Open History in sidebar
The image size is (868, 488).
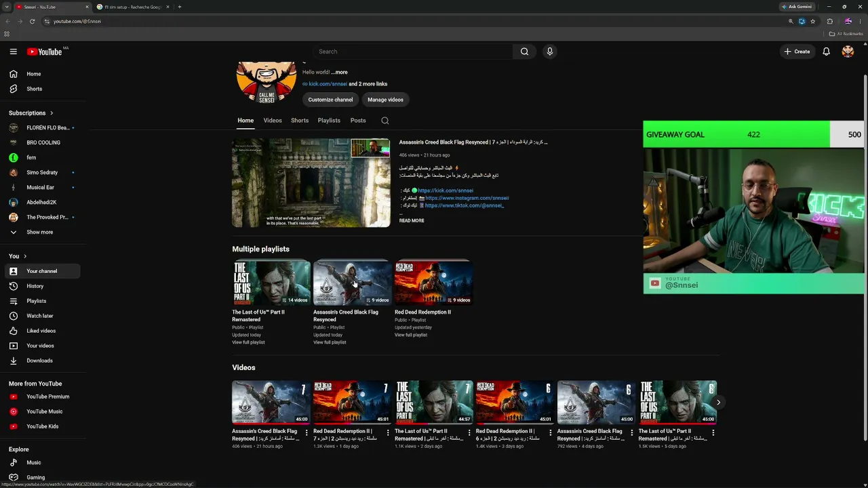pyautogui.click(x=42, y=286)
